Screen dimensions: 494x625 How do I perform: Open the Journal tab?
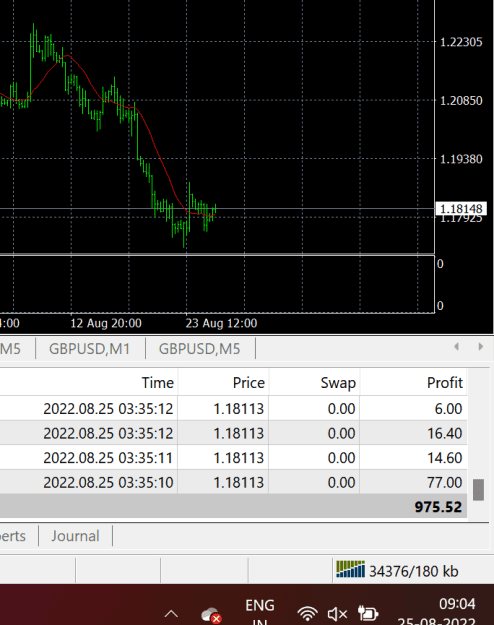75,536
